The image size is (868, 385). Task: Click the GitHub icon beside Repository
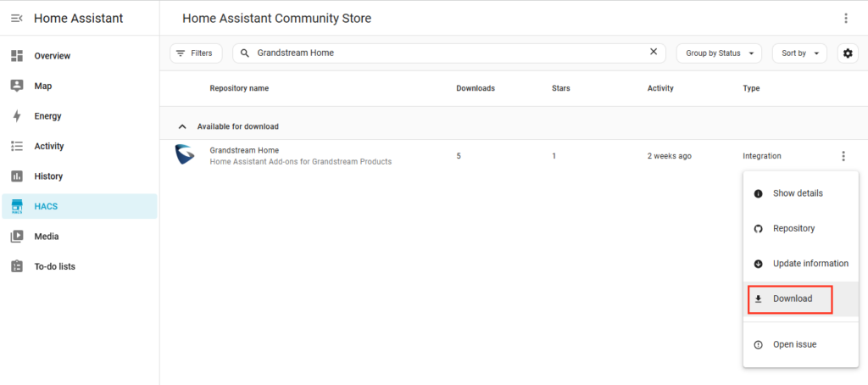pos(759,229)
